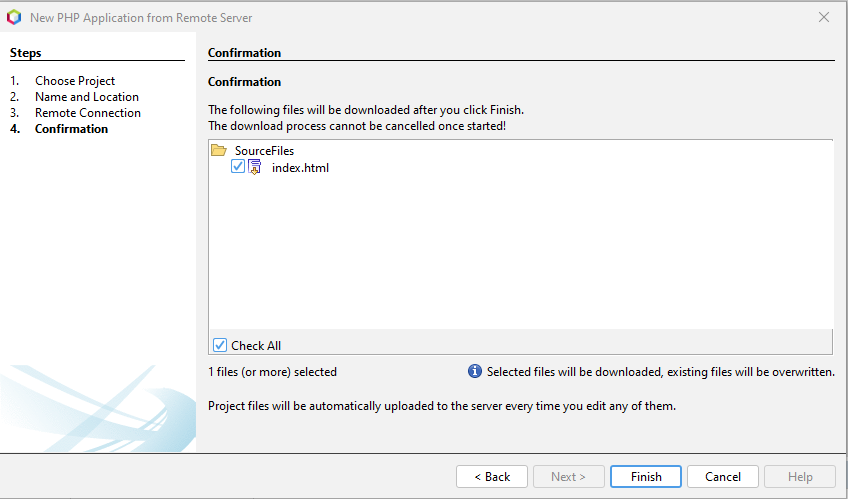The width and height of the screenshot is (848, 499).
Task: Go back with the Back button
Action: click(491, 477)
